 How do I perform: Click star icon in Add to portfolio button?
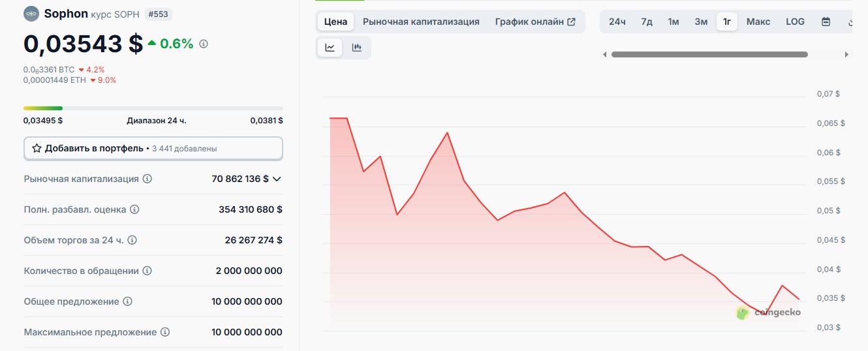pyautogui.click(x=37, y=148)
